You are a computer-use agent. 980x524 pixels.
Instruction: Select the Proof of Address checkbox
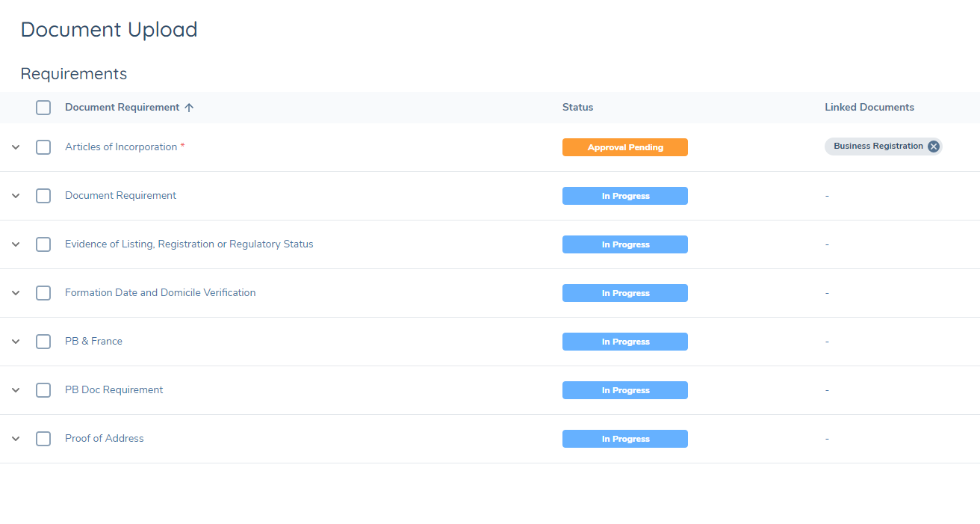43,439
